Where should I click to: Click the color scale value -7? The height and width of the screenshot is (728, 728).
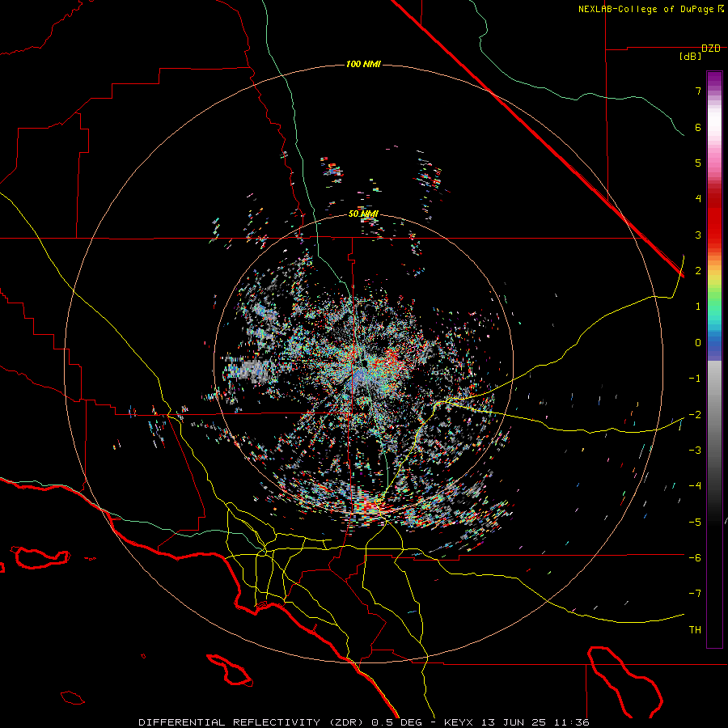pos(695,594)
